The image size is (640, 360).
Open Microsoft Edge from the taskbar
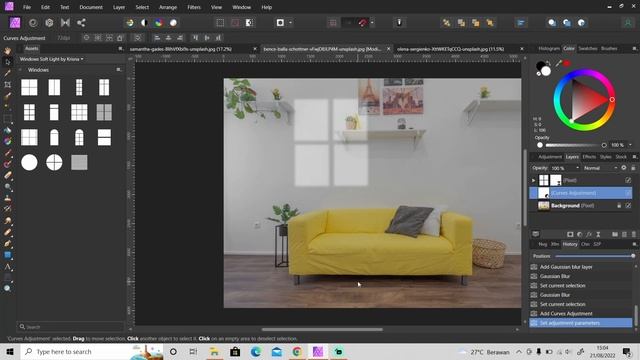(x=256, y=351)
